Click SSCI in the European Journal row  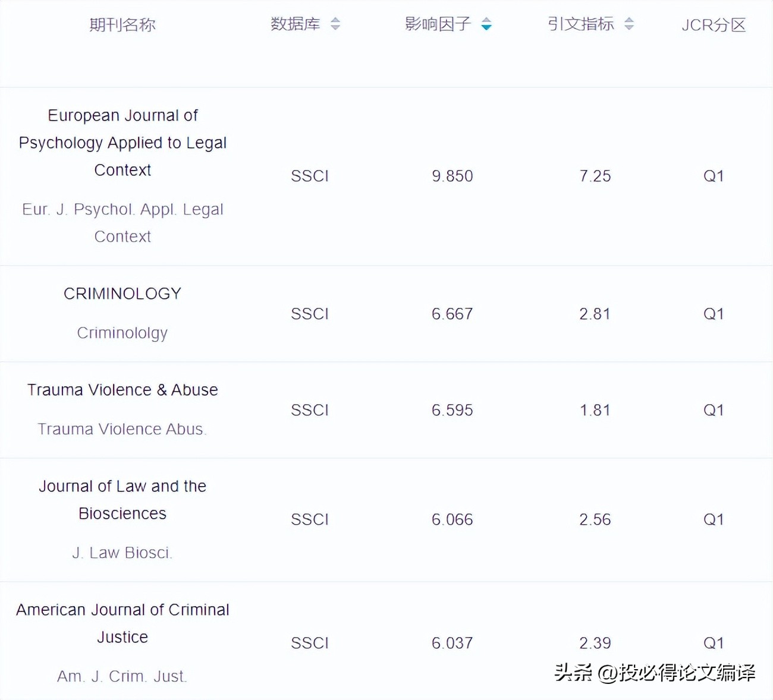click(310, 176)
